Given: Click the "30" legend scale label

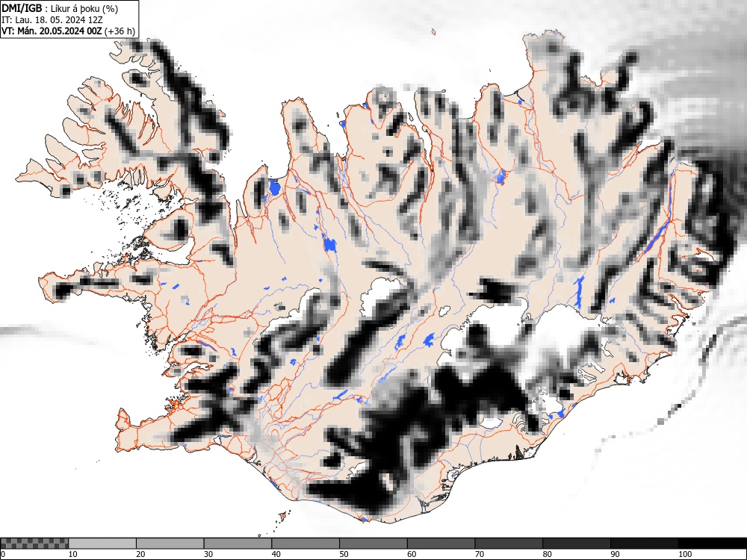Looking at the screenshot, I should click(x=208, y=554).
